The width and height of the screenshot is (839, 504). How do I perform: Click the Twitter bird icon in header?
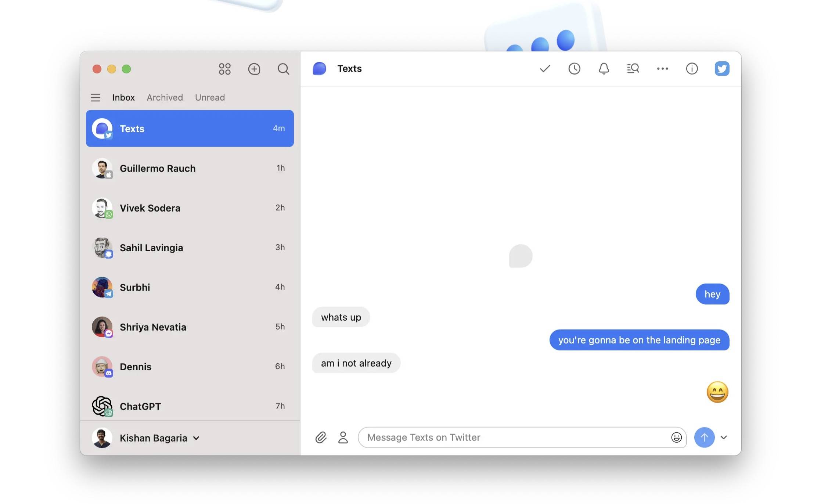pos(722,69)
